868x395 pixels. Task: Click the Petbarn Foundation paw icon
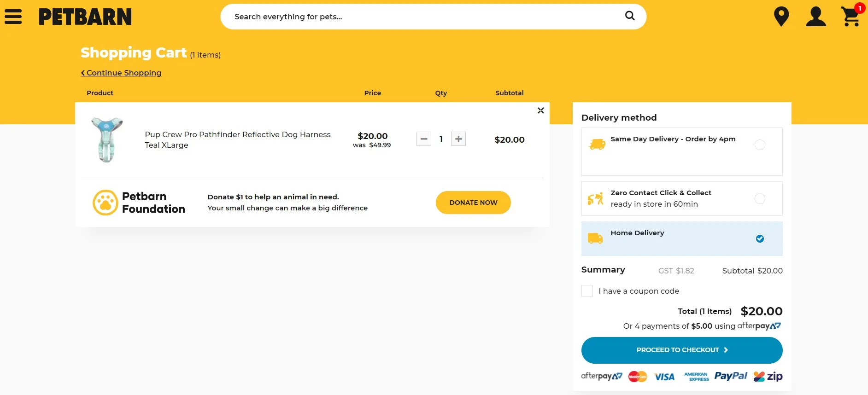(x=106, y=203)
